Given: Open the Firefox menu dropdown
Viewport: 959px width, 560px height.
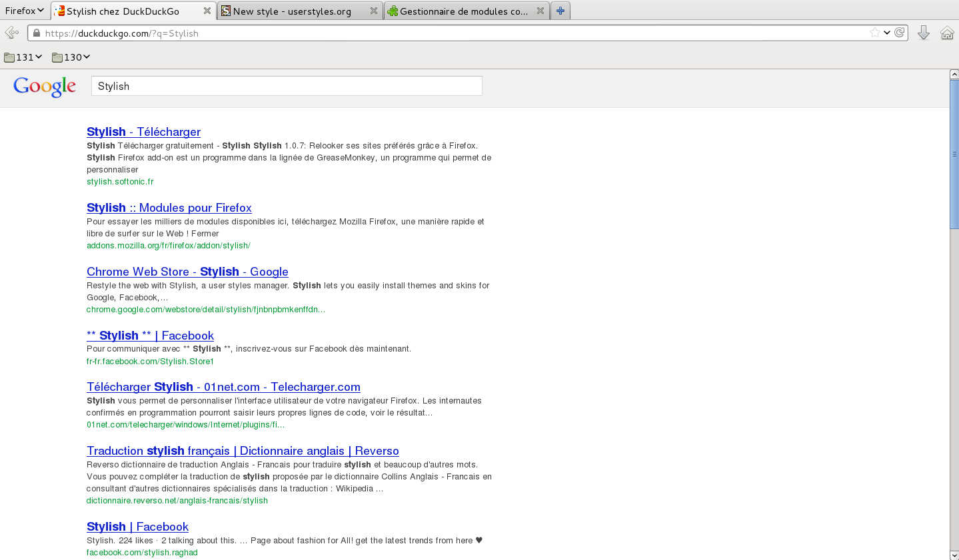Looking at the screenshot, I should (23, 10).
